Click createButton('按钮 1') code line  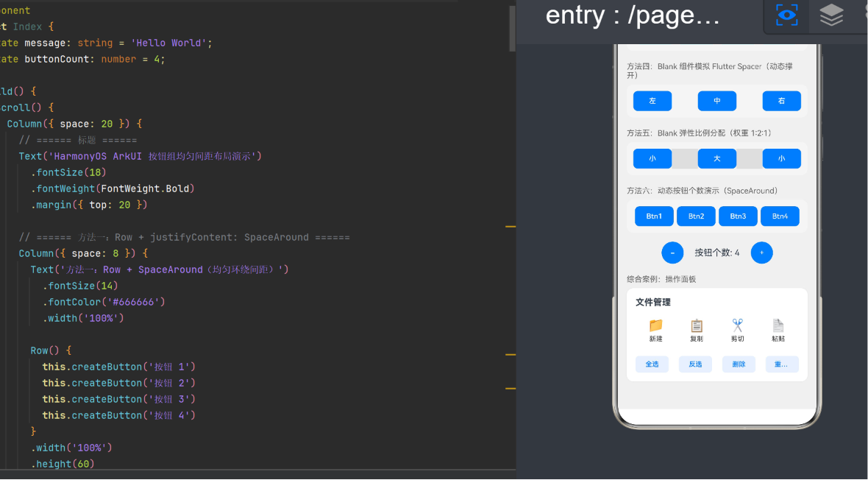(x=119, y=367)
